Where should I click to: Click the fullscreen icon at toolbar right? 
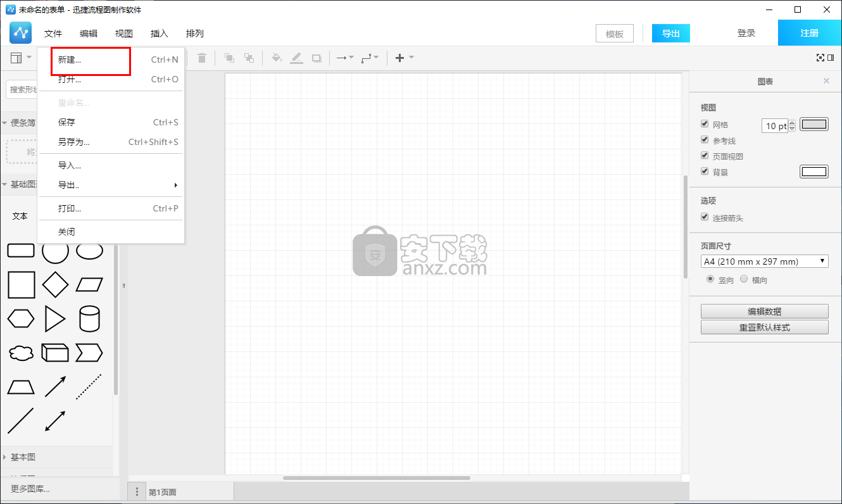click(x=820, y=58)
